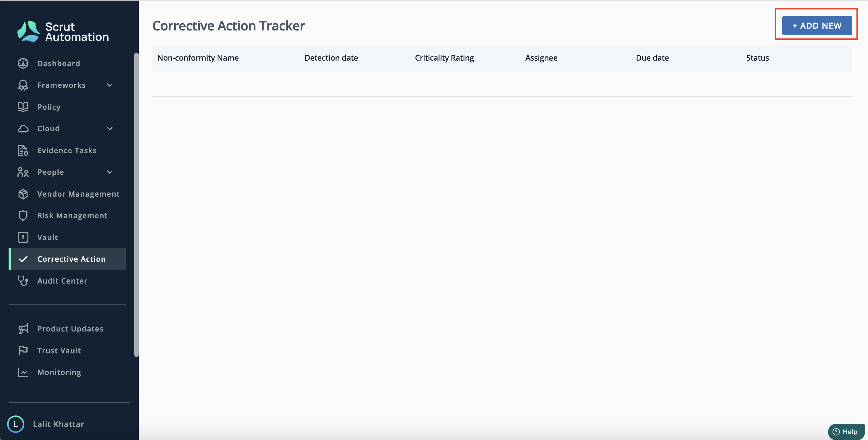This screenshot has width=868, height=440.
Task: Open the Help widget text
Action: 850,432
